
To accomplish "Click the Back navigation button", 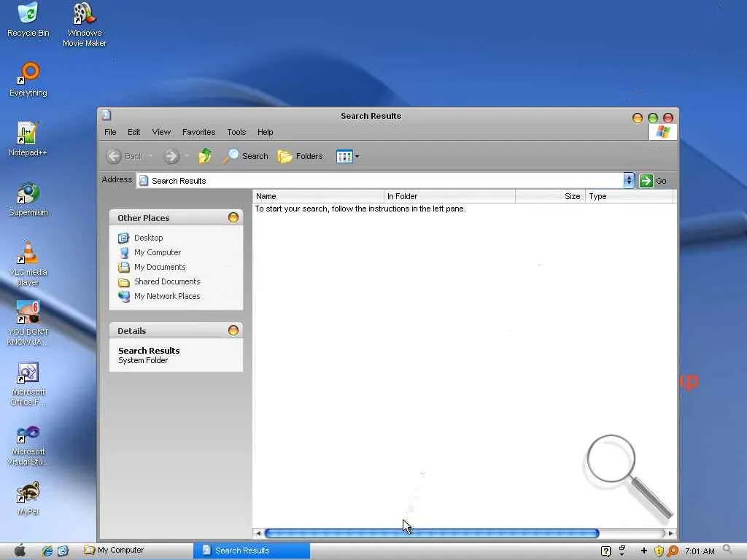I will click(124, 156).
